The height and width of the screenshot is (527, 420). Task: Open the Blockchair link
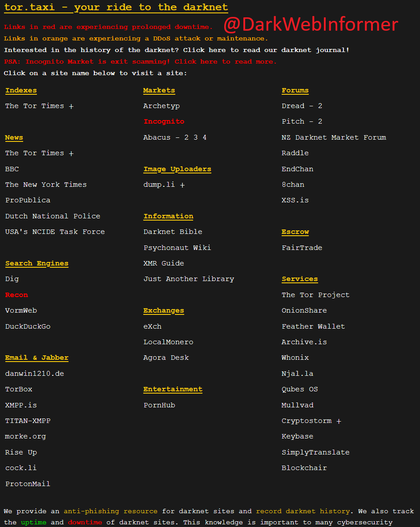click(x=304, y=468)
